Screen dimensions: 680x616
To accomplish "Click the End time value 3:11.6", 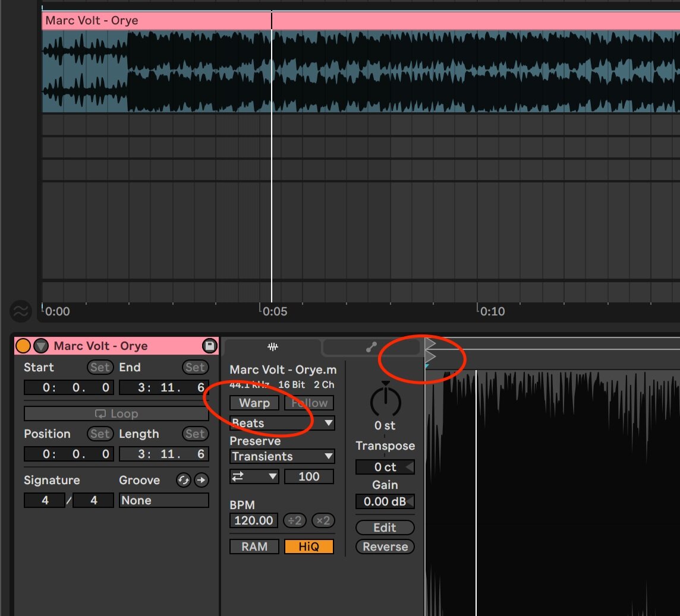I will pyautogui.click(x=164, y=387).
